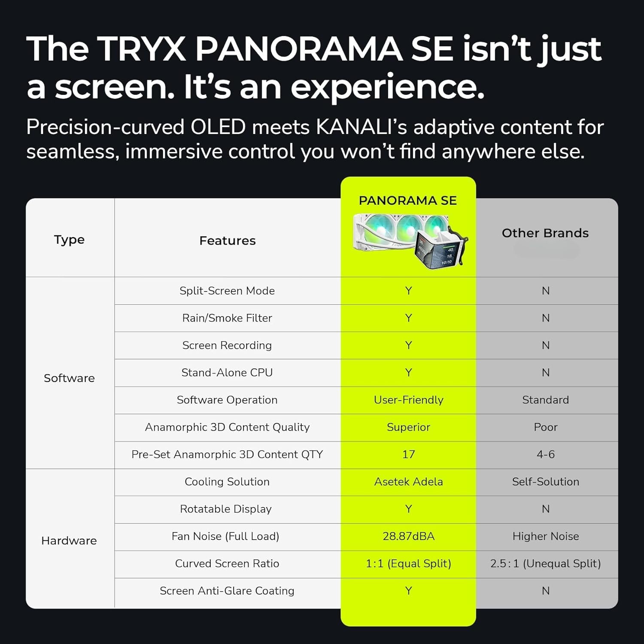The image size is (644, 644).
Task: Click the 1:1 (Equal Split) ratio cell
Action: pos(408,563)
